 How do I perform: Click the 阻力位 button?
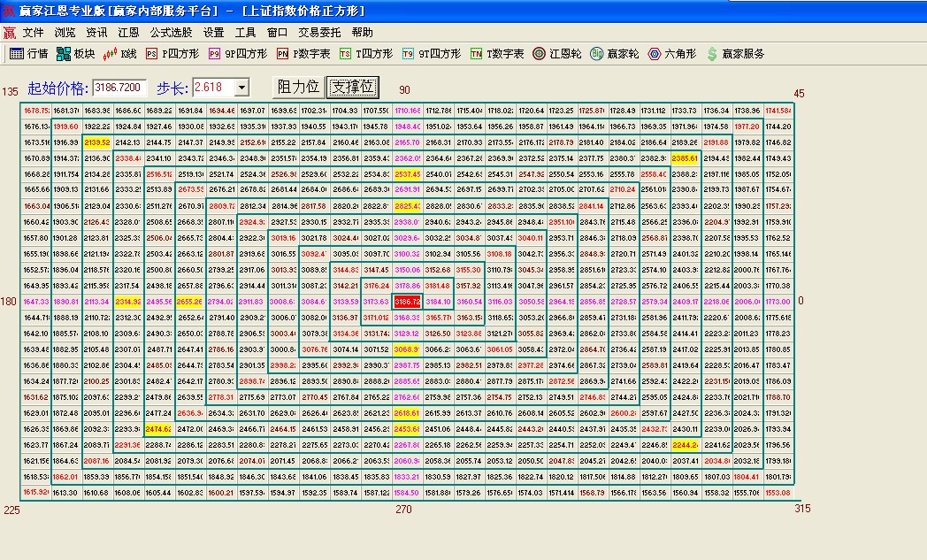[298, 87]
